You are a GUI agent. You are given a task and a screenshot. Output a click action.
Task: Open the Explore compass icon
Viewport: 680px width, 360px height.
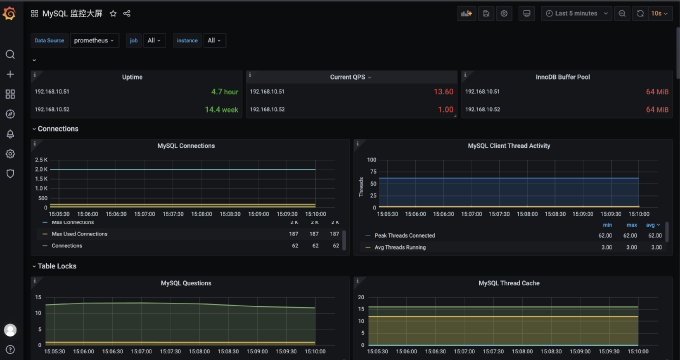click(10, 114)
